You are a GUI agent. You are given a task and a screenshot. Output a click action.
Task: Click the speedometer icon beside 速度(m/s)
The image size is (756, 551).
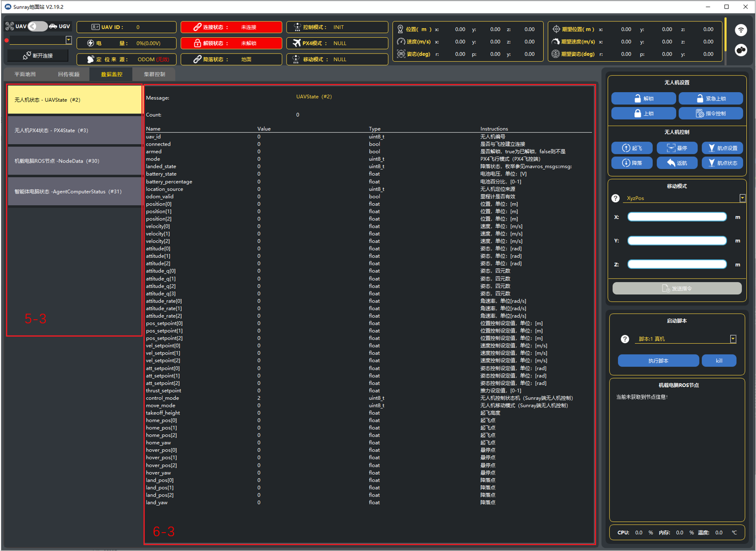[401, 42]
